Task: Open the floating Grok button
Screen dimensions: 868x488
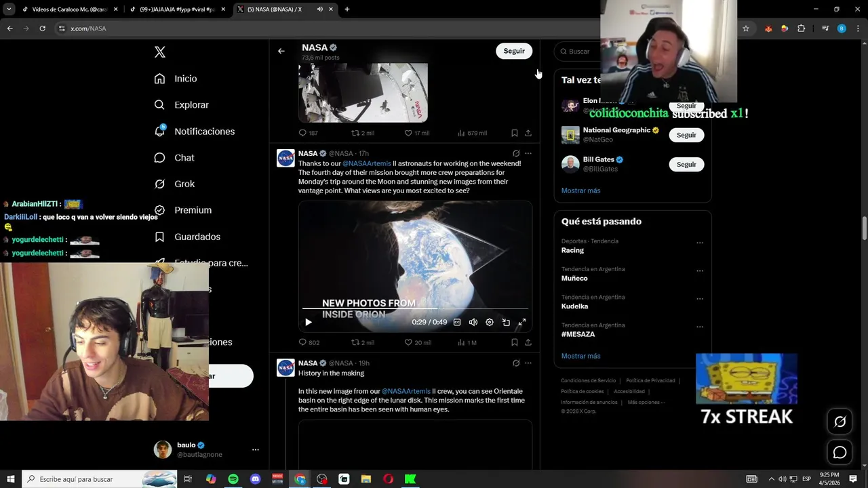Action: click(840, 422)
